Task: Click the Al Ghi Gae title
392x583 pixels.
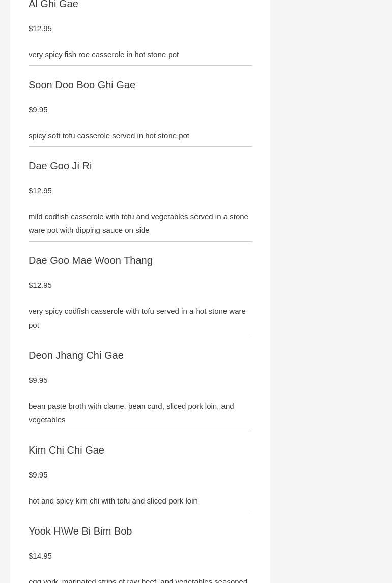Action: click(53, 5)
